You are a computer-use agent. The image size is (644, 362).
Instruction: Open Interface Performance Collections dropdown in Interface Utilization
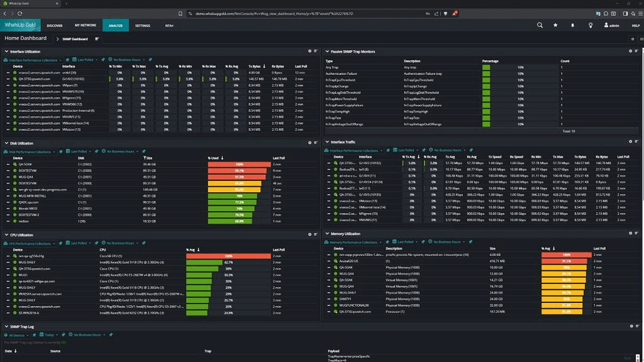pyautogui.click(x=33, y=60)
